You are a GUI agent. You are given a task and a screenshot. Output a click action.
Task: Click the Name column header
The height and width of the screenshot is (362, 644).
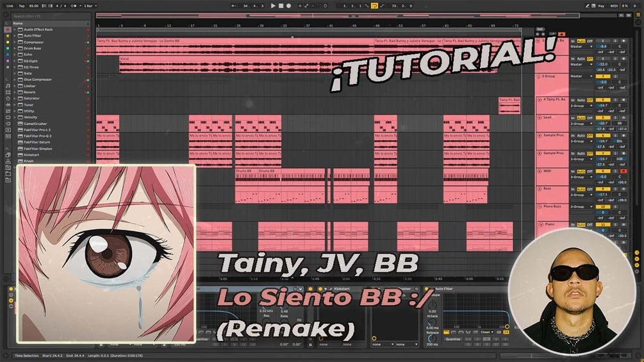(51, 24)
